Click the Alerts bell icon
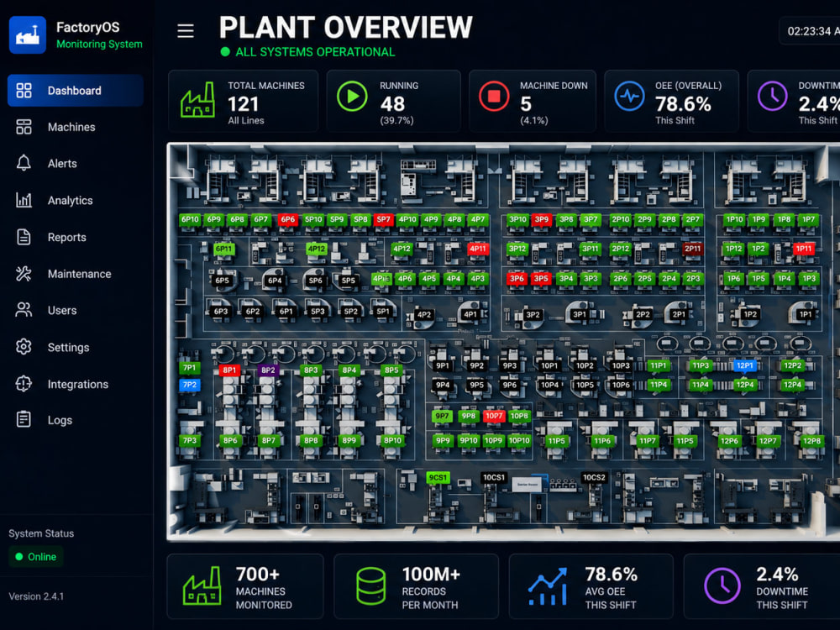This screenshot has height=630, width=840. [24, 163]
